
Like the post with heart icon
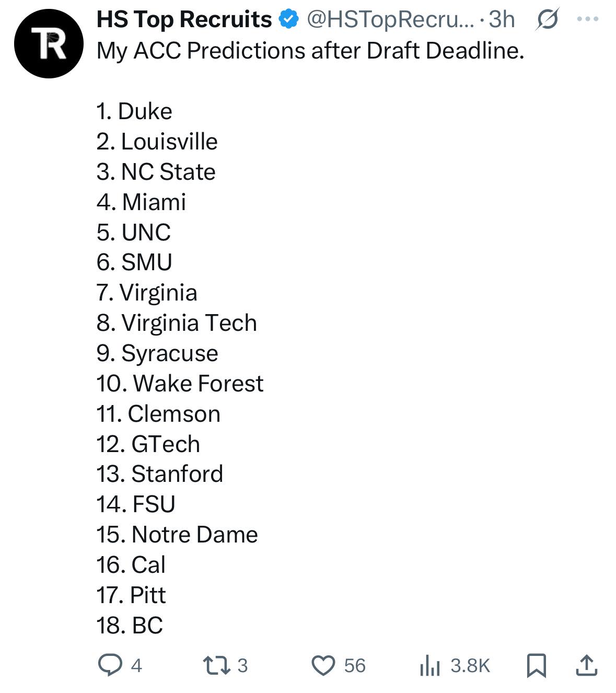pos(323,666)
